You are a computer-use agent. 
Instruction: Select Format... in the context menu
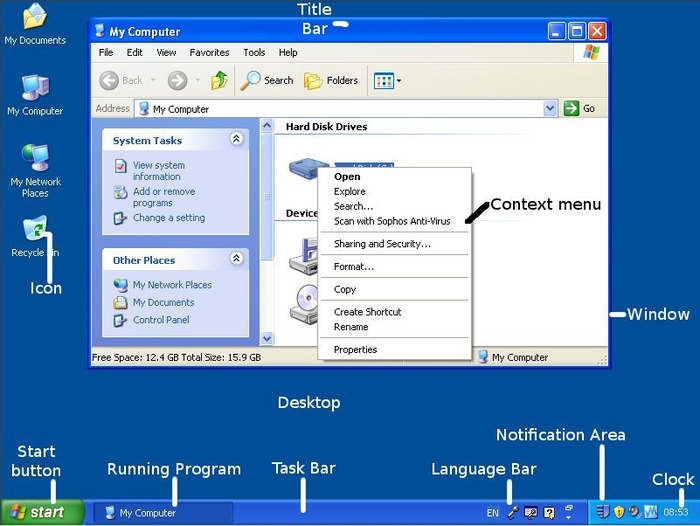(x=353, y=267)
